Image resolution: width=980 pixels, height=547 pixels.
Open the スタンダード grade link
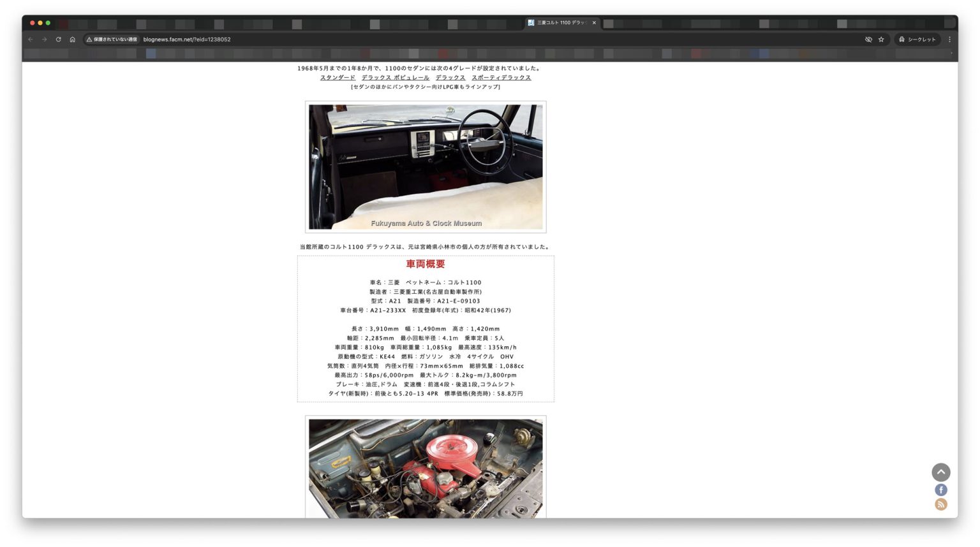click(338, 78)
